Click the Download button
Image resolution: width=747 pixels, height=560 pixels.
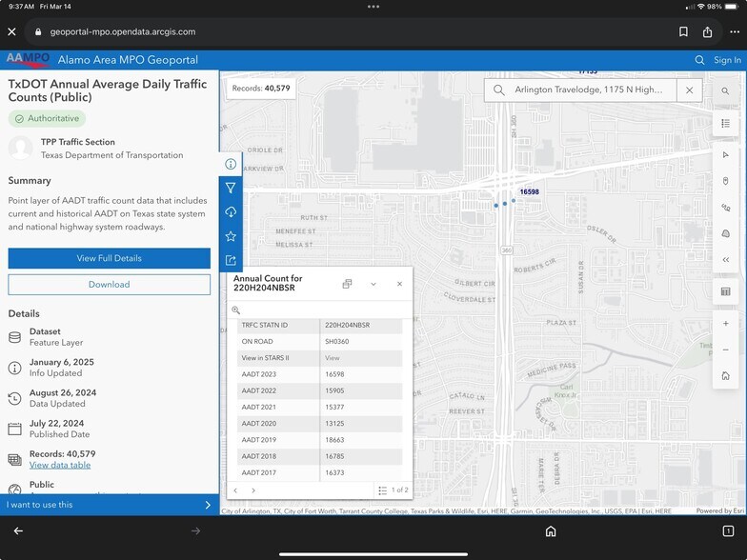tap(109, 284)
